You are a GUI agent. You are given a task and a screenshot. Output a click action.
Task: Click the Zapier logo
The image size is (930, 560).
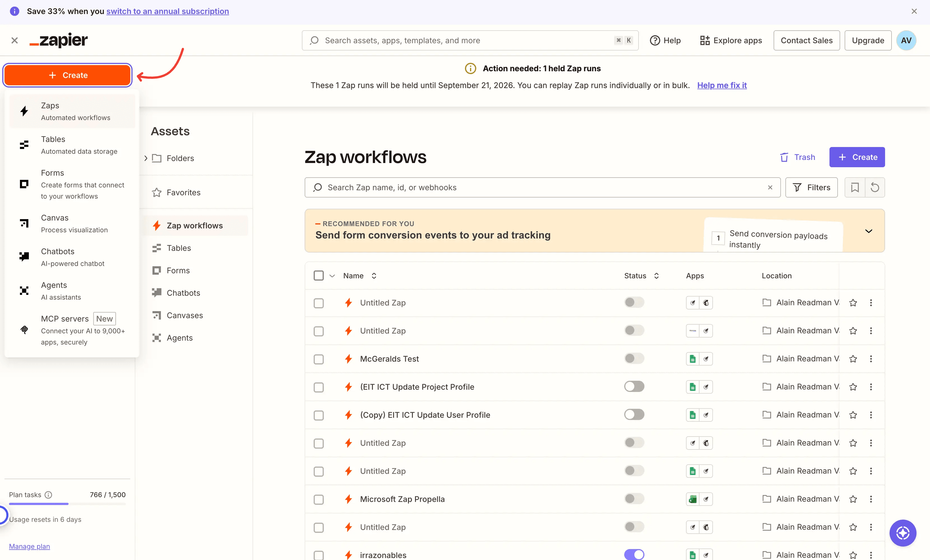tap(58, 40)
